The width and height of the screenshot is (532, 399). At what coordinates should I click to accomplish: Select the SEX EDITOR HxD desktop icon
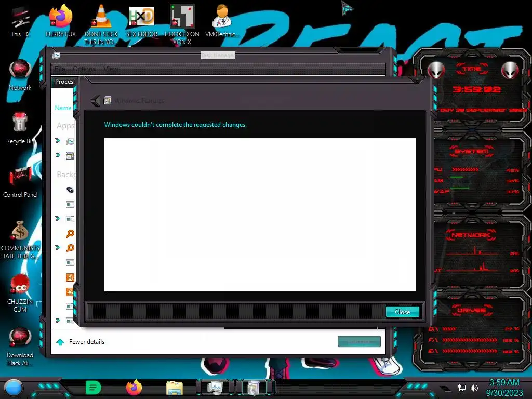[x=142, y=21]
